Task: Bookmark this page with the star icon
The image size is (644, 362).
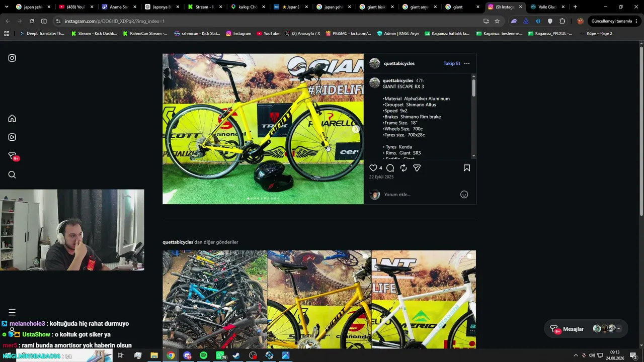Action: 497,21
